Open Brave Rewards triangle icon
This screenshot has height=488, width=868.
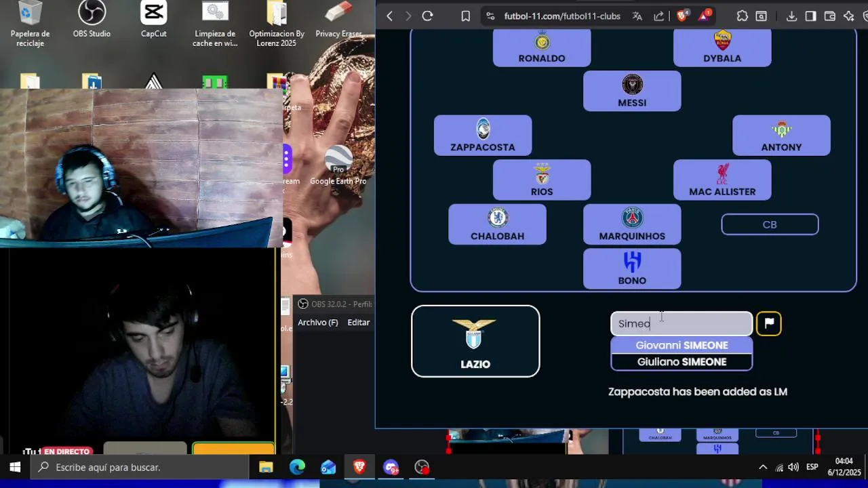705,16
